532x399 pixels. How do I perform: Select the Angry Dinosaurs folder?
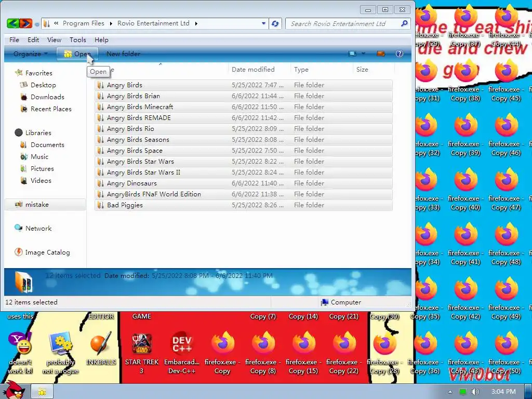tap(244, 183)
